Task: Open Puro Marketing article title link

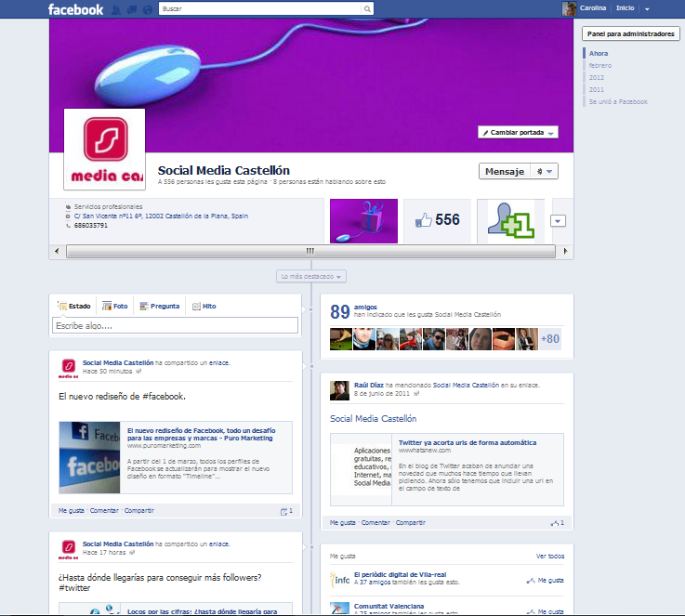Action: click(202, 435)
